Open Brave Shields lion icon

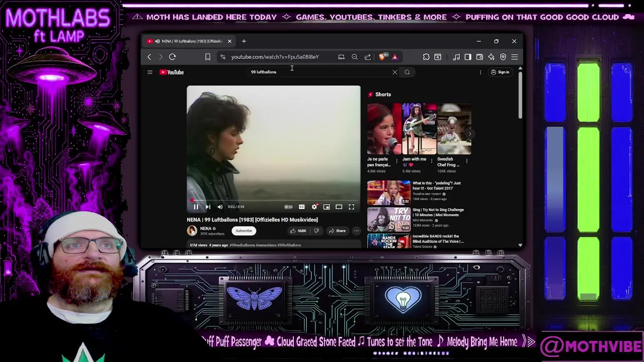click(x=382, y=57)
